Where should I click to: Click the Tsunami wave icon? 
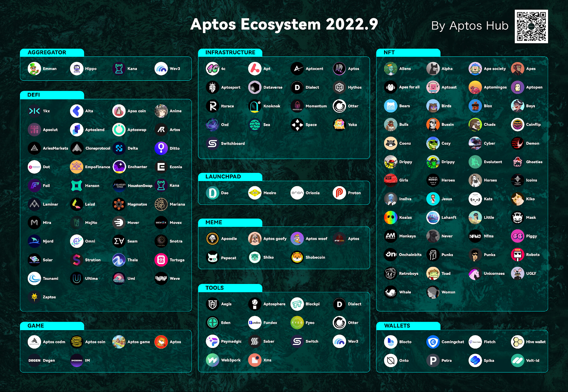pos(34,278)
